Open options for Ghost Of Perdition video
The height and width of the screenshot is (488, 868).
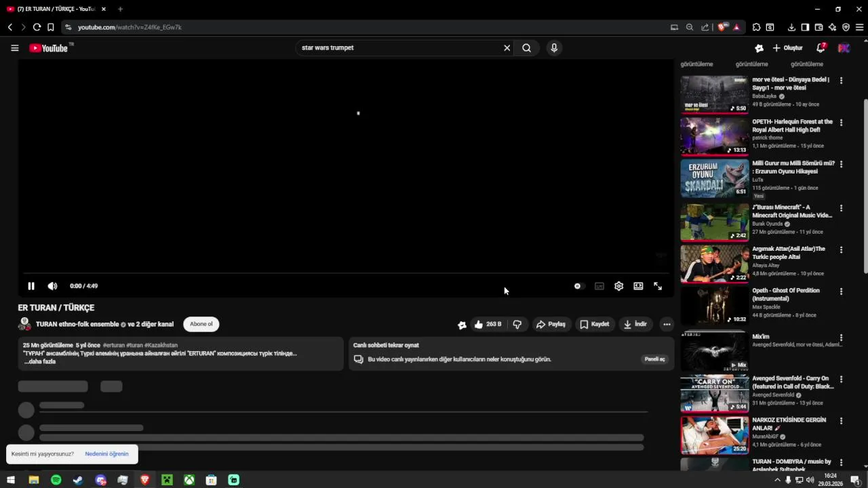841,291
